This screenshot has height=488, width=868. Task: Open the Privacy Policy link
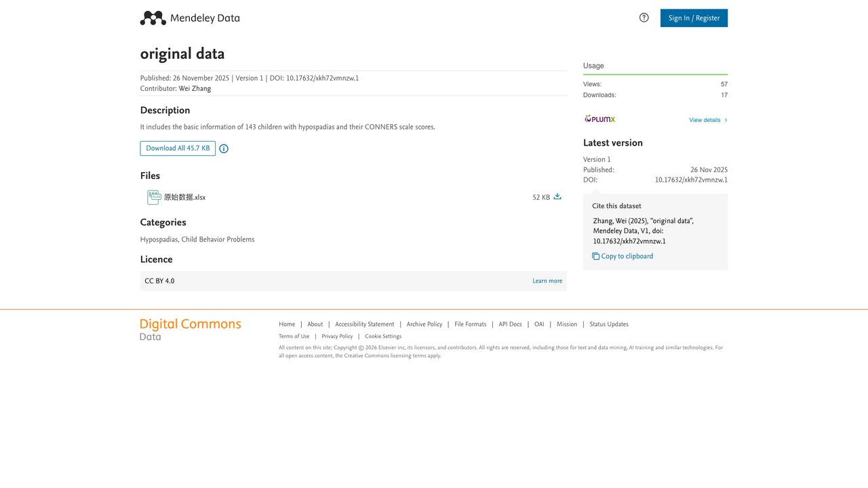337,336
